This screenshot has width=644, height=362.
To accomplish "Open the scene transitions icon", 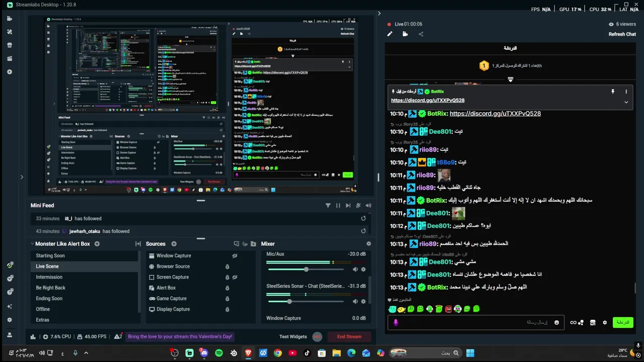I will (138, 244).
